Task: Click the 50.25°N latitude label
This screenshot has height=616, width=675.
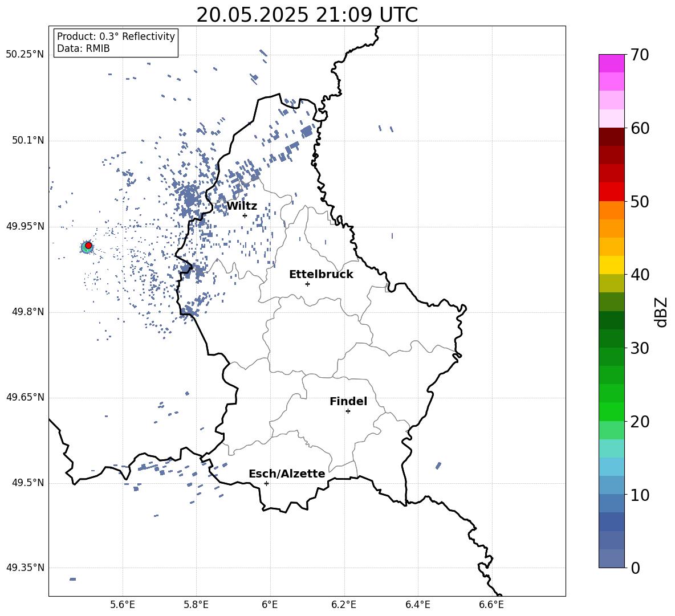Action: [25, 55]
